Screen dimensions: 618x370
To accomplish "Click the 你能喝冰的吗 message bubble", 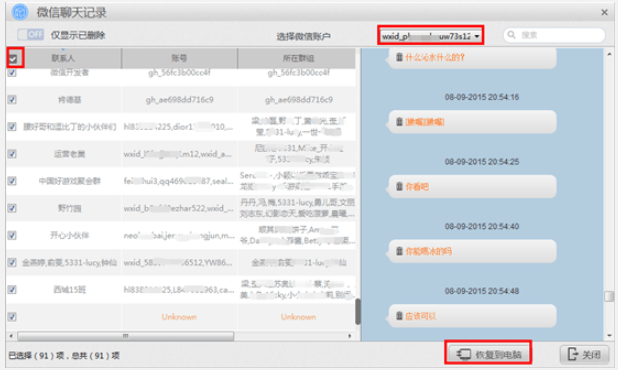I will (471, 251).
